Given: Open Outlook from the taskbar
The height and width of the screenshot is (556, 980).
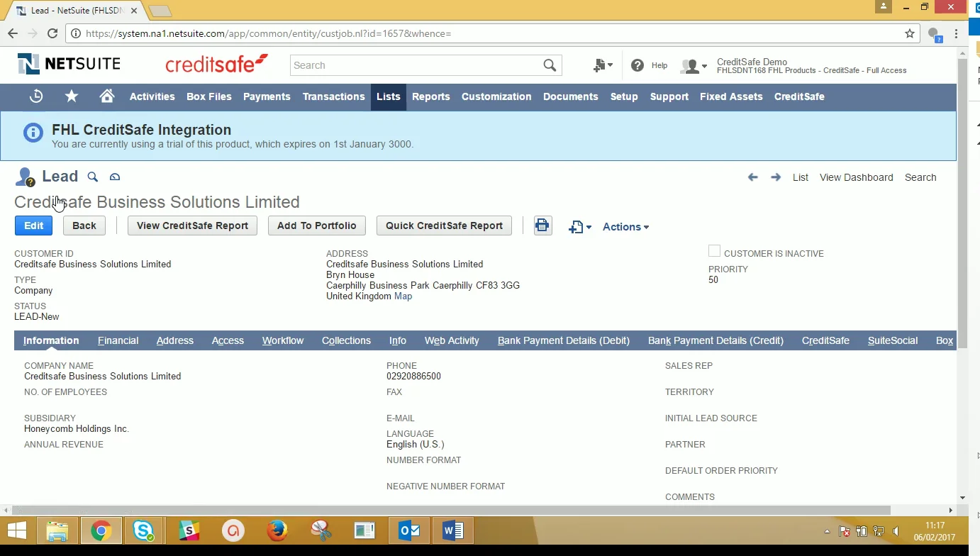Looking at the screenshot, I should 409,530.
